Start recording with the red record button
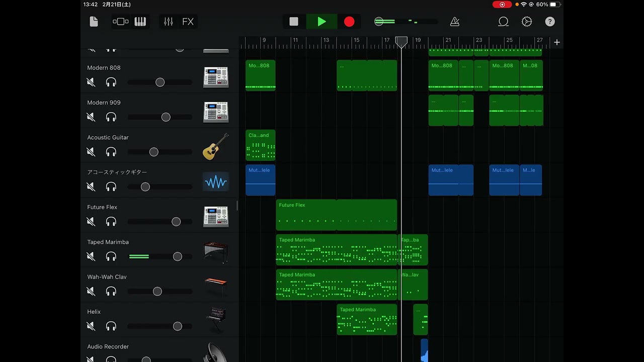 click(x=349, y=22)
